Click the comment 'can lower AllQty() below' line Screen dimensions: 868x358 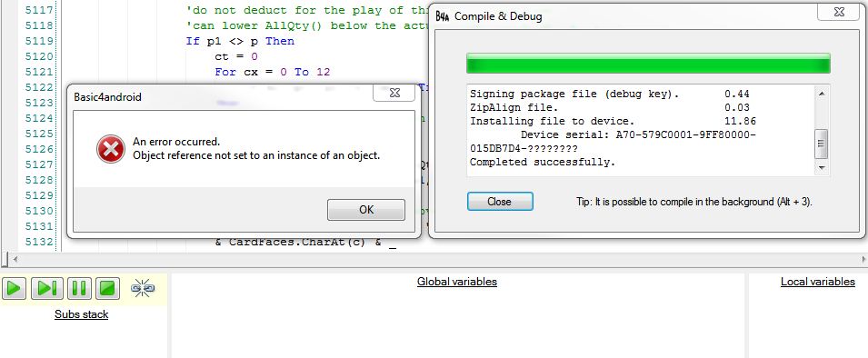(x=306, y=25)
